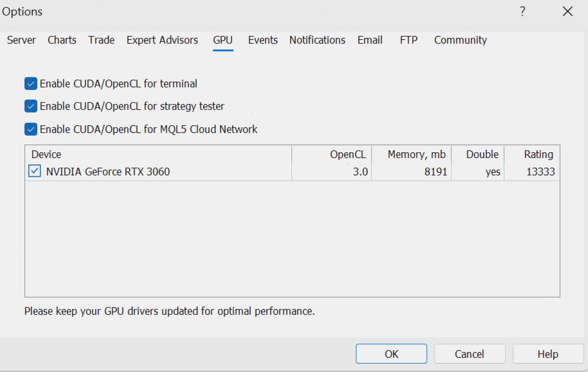Click the Cancel button
Viewport: 588px width, 372px height.
click(469, 354)
